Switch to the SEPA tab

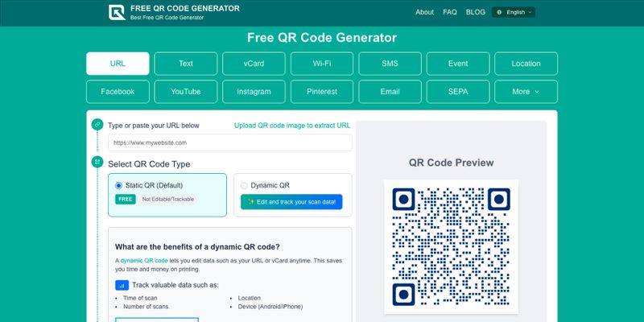coord(458,92)
